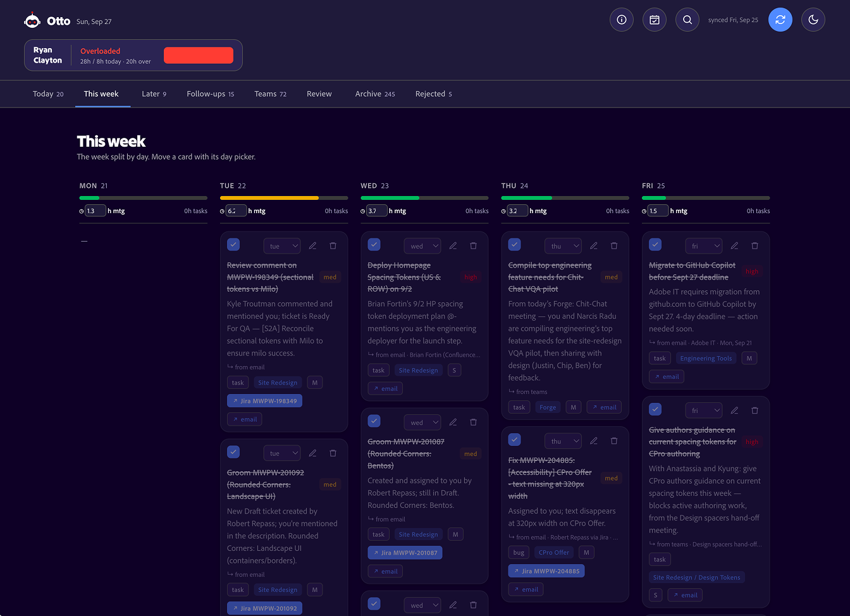Edit Friday meeting hours field
The image size is (850, 616).
[658, 211]
